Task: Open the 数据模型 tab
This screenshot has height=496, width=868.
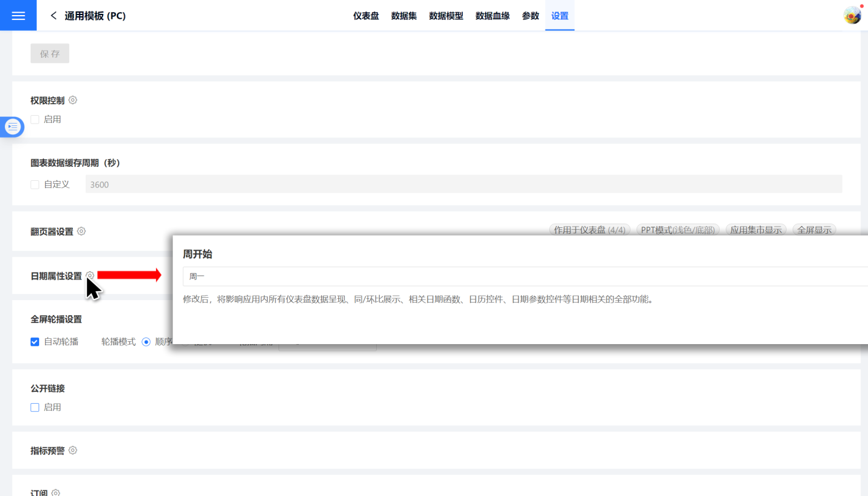Action: tap(446, 16)
